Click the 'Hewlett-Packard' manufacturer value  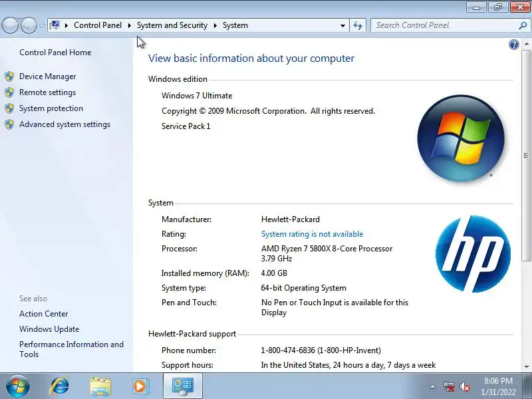291,219
